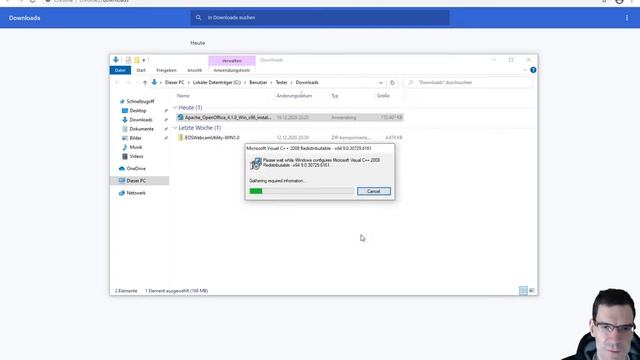Open Schnellzugriff in the navigation pane
This screenshot has width=640, height=360.
tap(140, 101)
